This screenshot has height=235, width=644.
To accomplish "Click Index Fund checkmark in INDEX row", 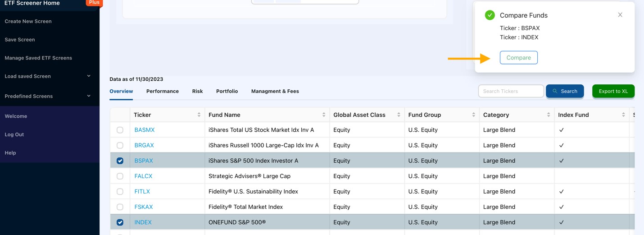I will click(561, 222).
